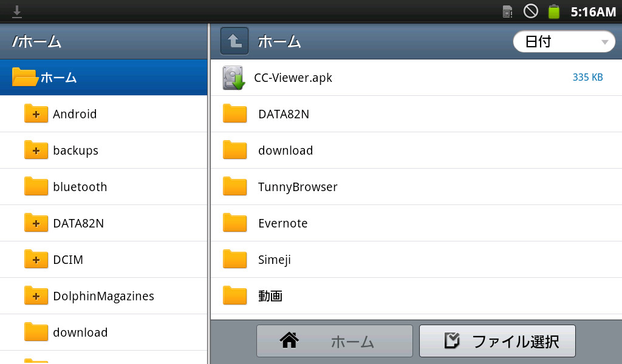Tap the house icon on the ホーム button
Viewport: 622px width, 364px height.
tap(289, 340)
